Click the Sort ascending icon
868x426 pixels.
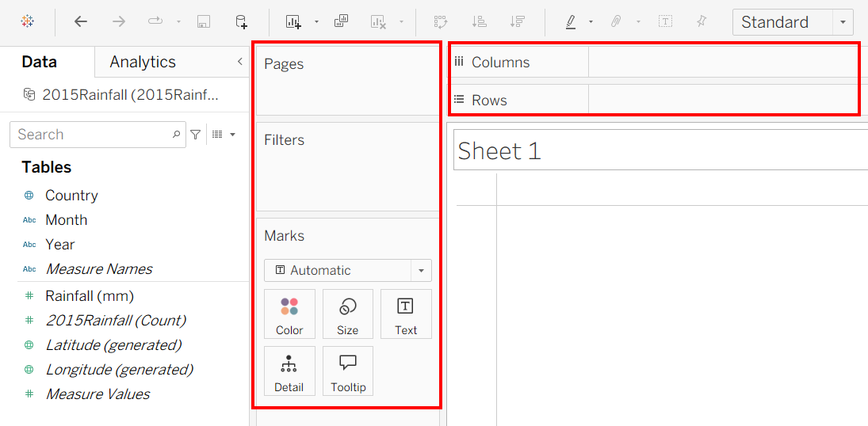[479, 22]
